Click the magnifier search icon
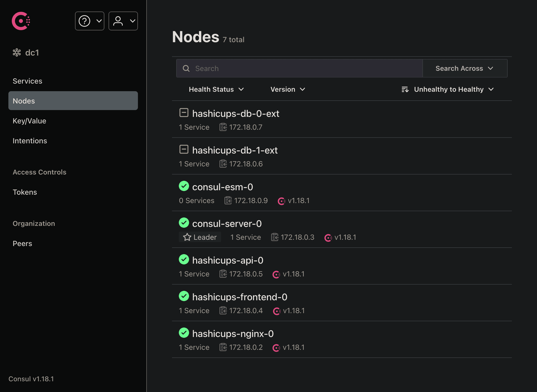This screenshot has width=537, height=392. pyautogui.click(x=186, y=68)
